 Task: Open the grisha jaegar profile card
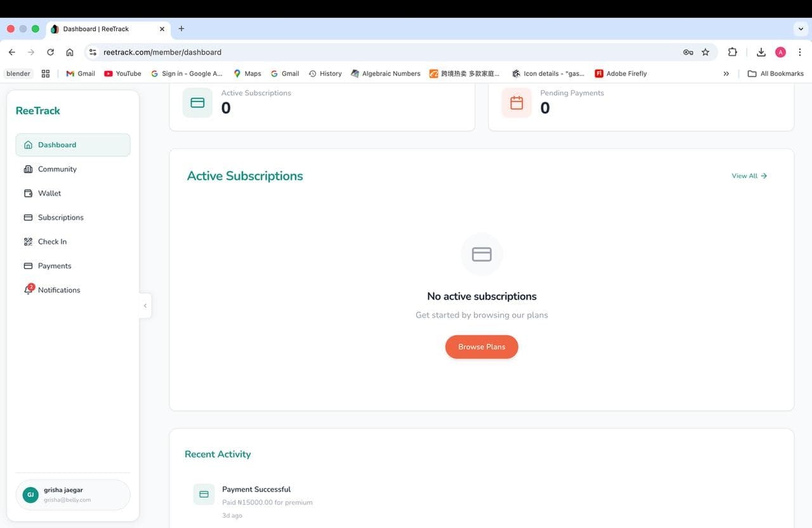(x=72, y=494)
